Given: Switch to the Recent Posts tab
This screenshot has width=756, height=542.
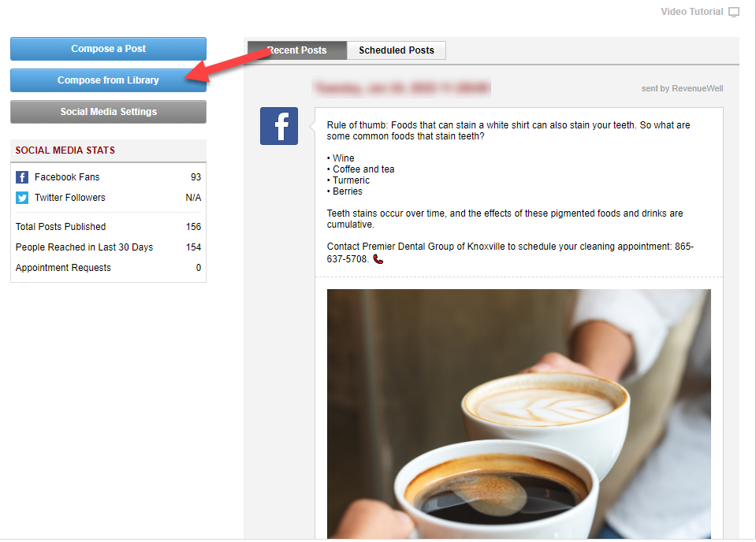Looking at the screenshot, I should click(x=297, y=50).
